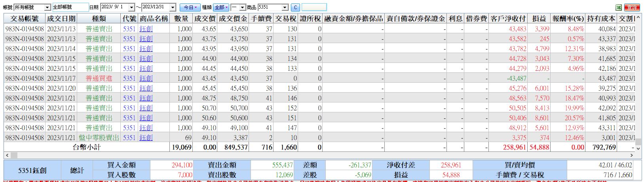Click the empty field right of the C button

314,7
